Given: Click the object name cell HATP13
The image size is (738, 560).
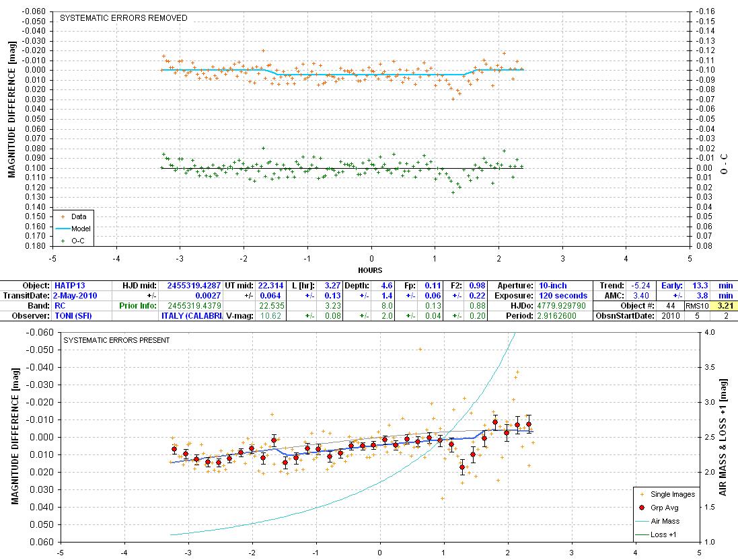Looking at the screenshot, I should click(70, 286).
